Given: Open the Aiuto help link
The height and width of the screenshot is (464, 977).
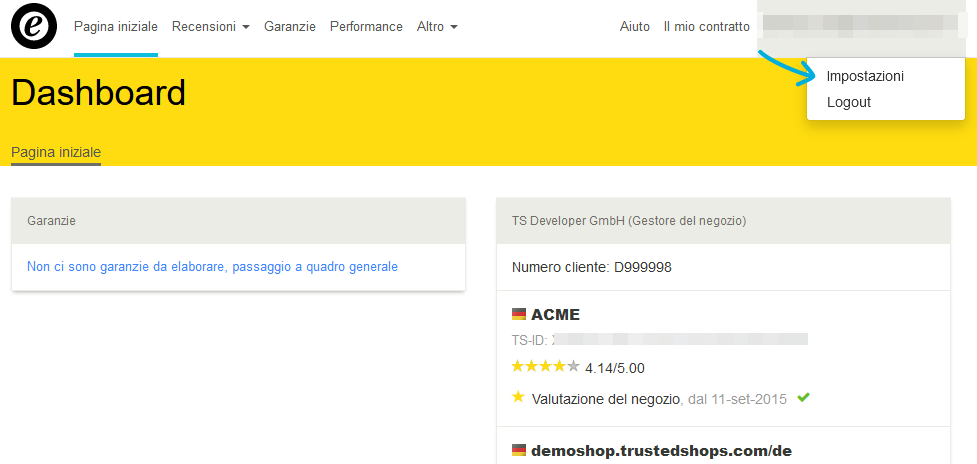Looking at the screenshot, I should [635, 27].
